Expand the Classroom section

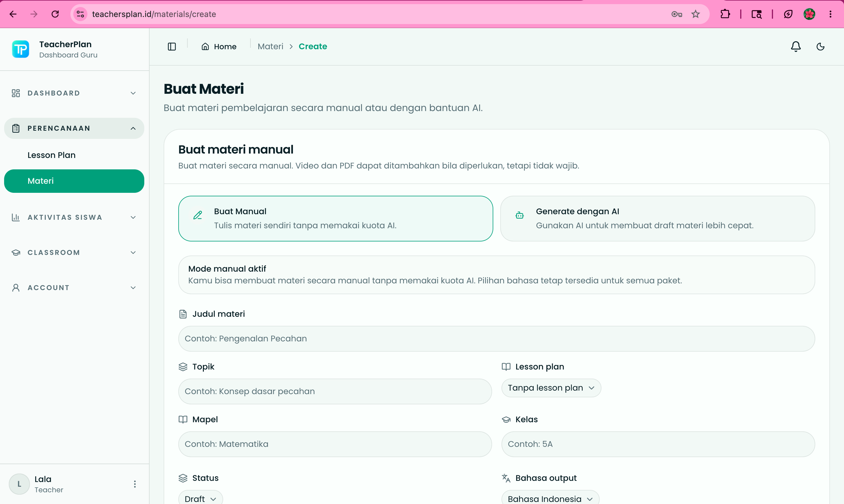point(74,252)
